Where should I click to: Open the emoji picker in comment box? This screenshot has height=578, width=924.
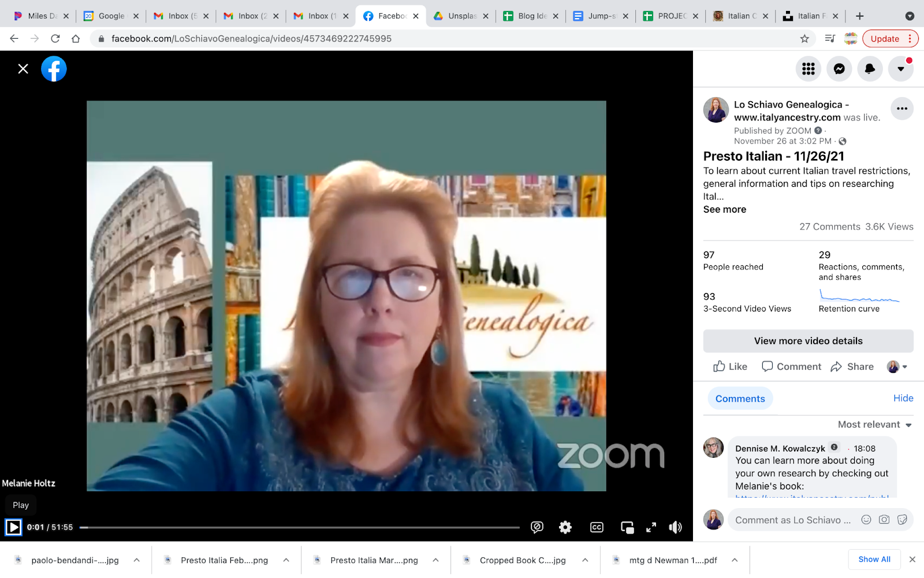point(866,520)
